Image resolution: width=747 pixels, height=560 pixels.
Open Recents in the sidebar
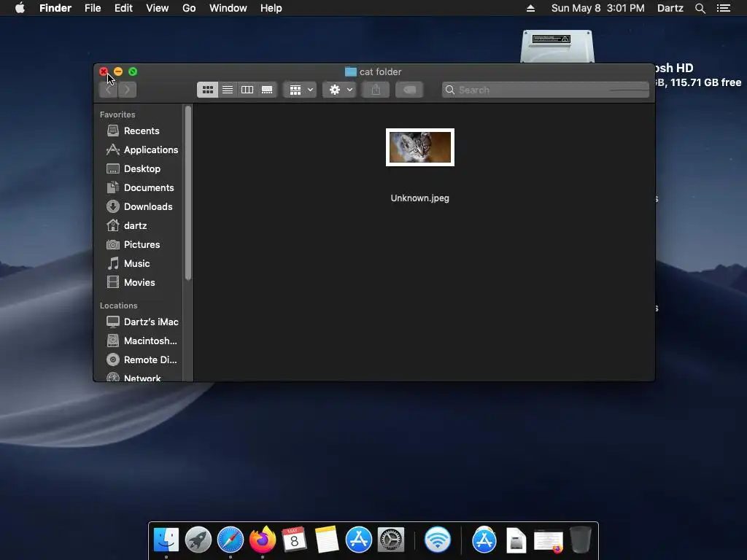[x=141, y=131]
